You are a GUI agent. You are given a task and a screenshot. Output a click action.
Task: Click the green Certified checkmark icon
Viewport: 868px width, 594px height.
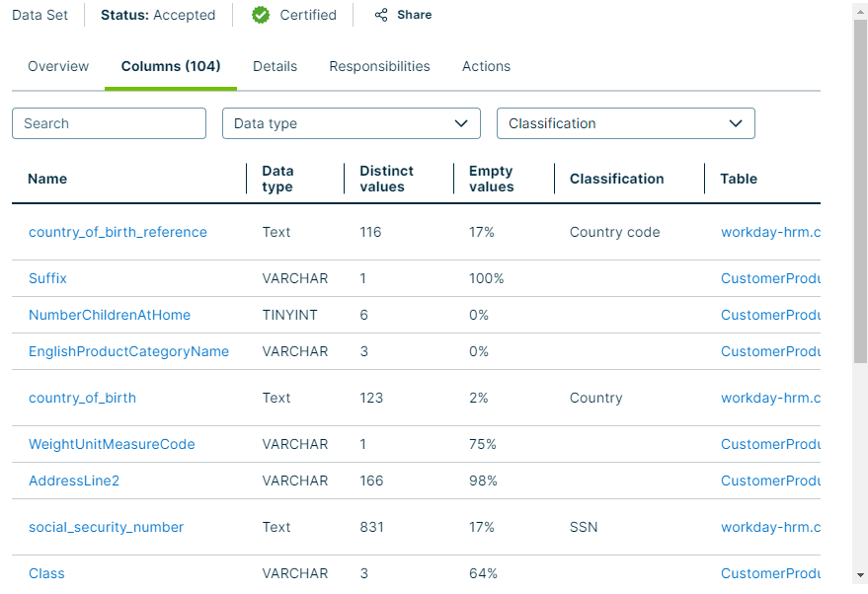point(261,15)
